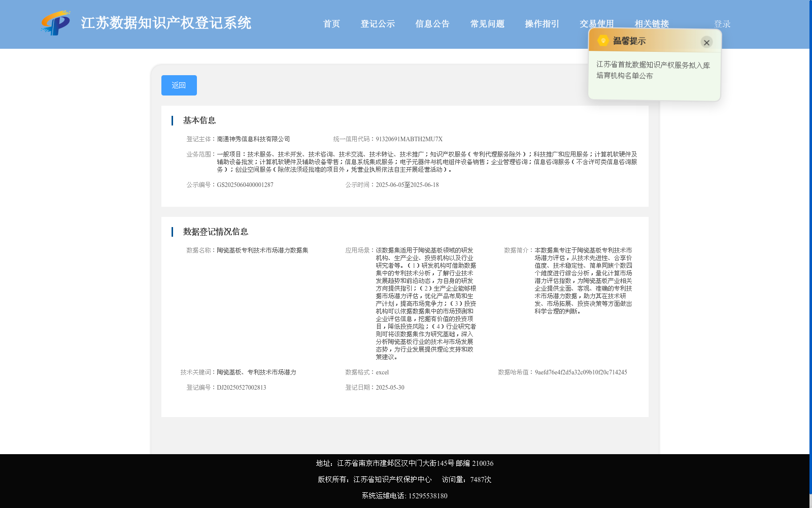
Task: Select 登记编号 DJ20250527002813
Action: coord(242,388)
